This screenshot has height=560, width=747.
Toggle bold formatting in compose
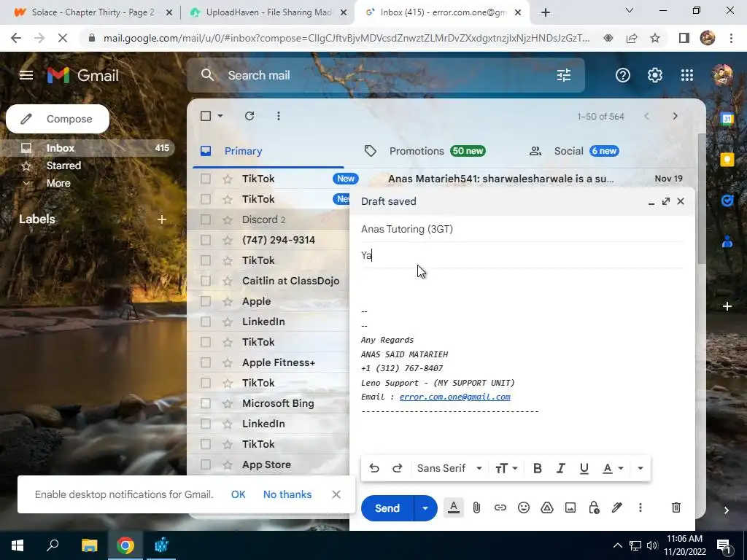[538, 469]
